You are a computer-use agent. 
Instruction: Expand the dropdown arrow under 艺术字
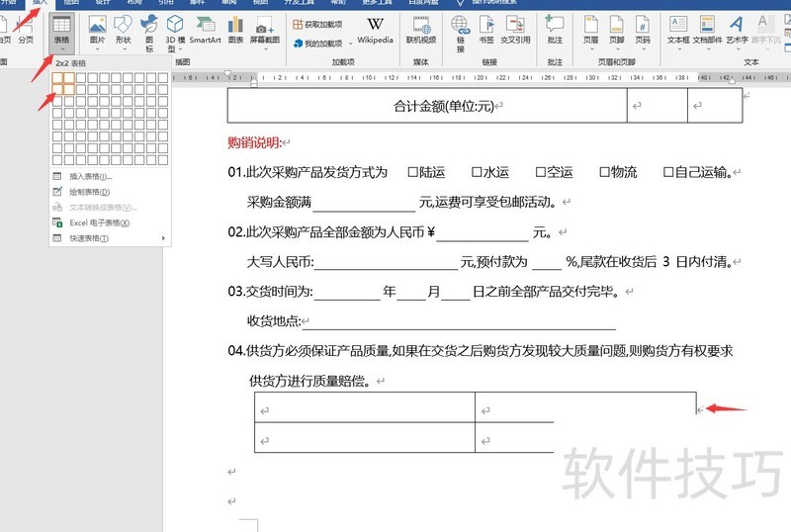point(737,49)
